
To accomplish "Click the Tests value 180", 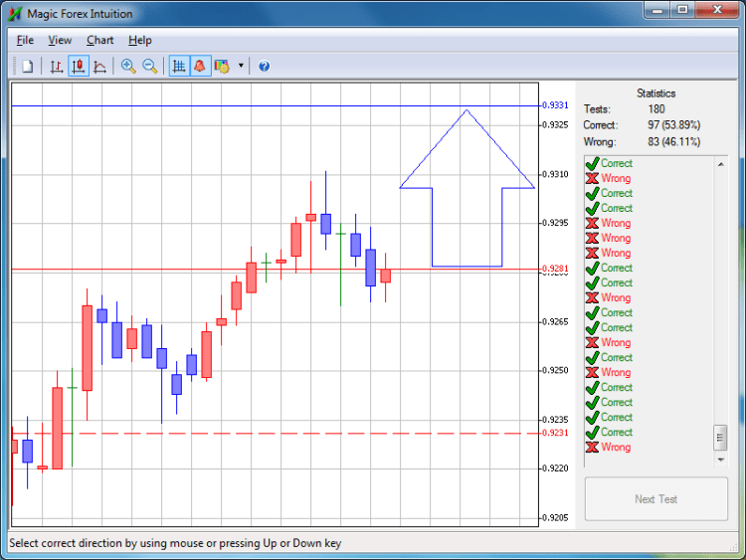I will coord(656,109).
